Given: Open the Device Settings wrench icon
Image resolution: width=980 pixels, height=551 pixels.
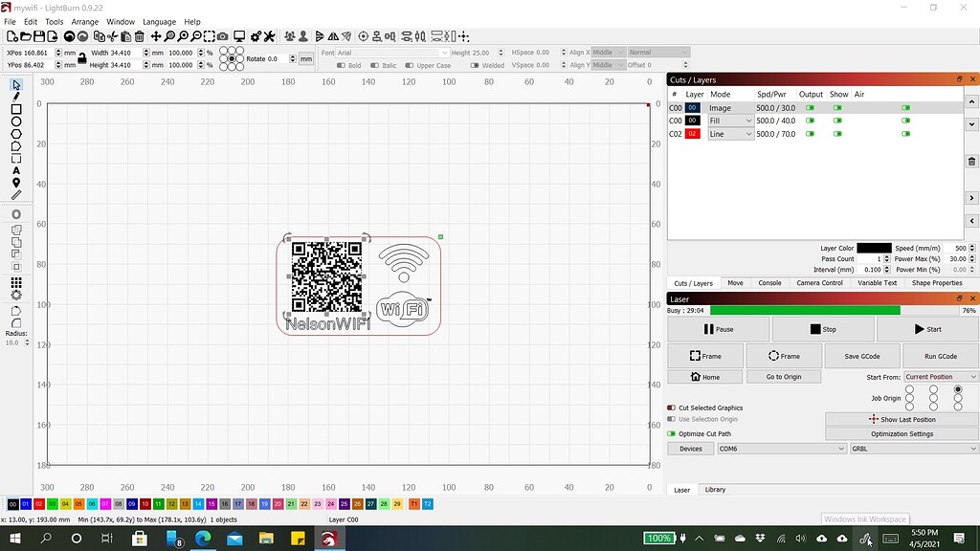Looking at the screenshot, I should pos(268,36).
